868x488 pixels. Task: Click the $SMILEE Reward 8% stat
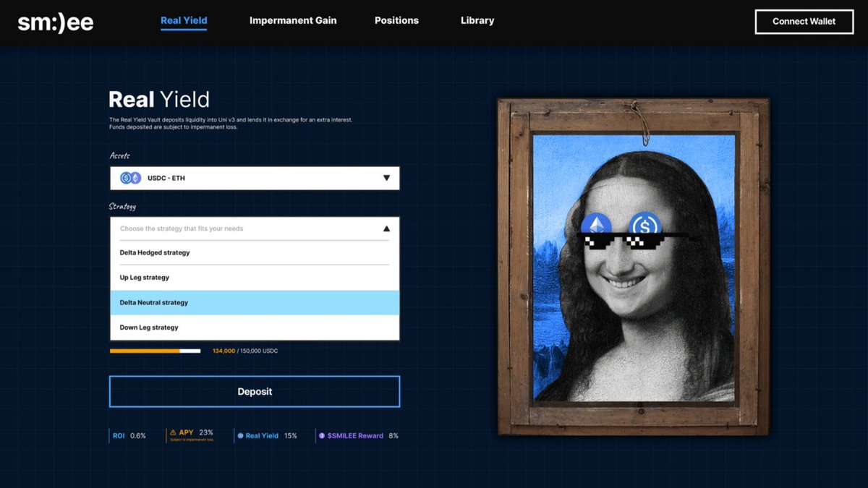358,436
